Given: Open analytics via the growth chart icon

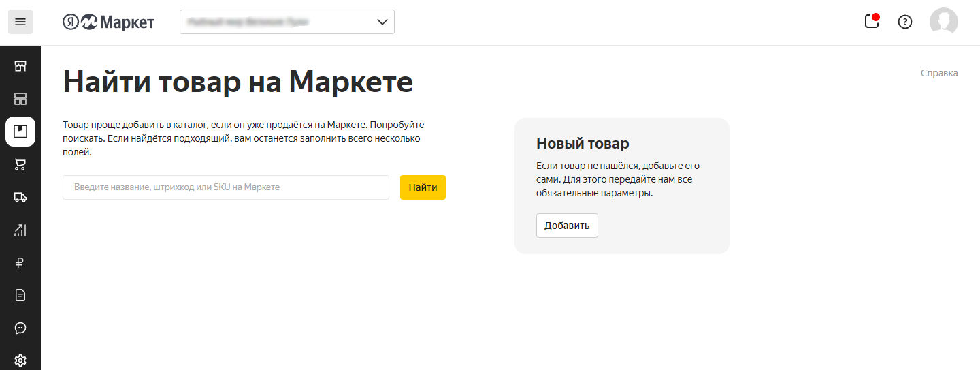Looking at the screenshot, I should click(20, 230).
